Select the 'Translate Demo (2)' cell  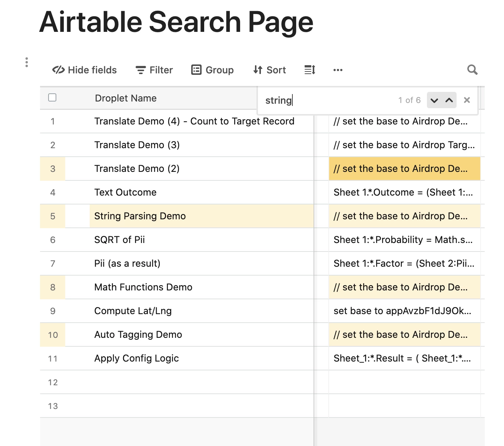[x=202, y=169]
